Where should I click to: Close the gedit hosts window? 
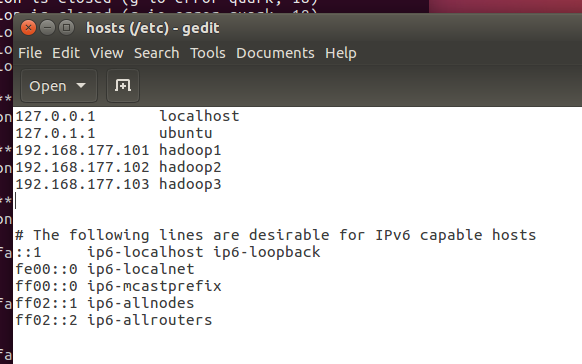click(x=28, y=28)
